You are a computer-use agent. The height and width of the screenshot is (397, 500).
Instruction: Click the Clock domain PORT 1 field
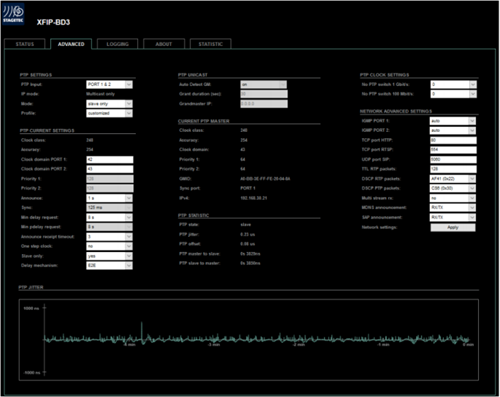tap(110, 159)
